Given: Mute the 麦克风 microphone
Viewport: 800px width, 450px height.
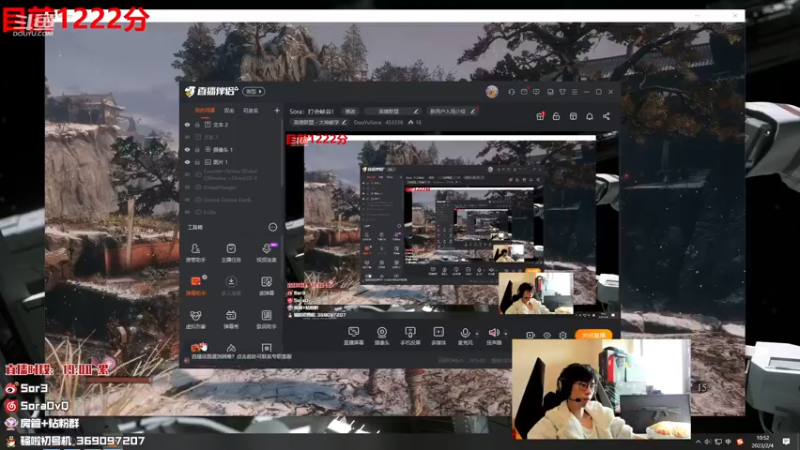Looking at the screenshot, I should click(x=465, y=336).
